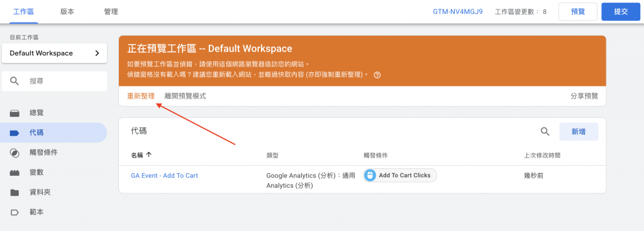Click the 上次修改時間 column header

click(x=543, y=156)
